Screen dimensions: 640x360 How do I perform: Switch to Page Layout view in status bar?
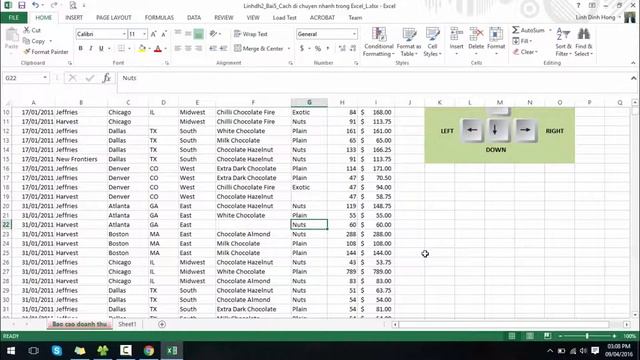[x=529, y=336]
